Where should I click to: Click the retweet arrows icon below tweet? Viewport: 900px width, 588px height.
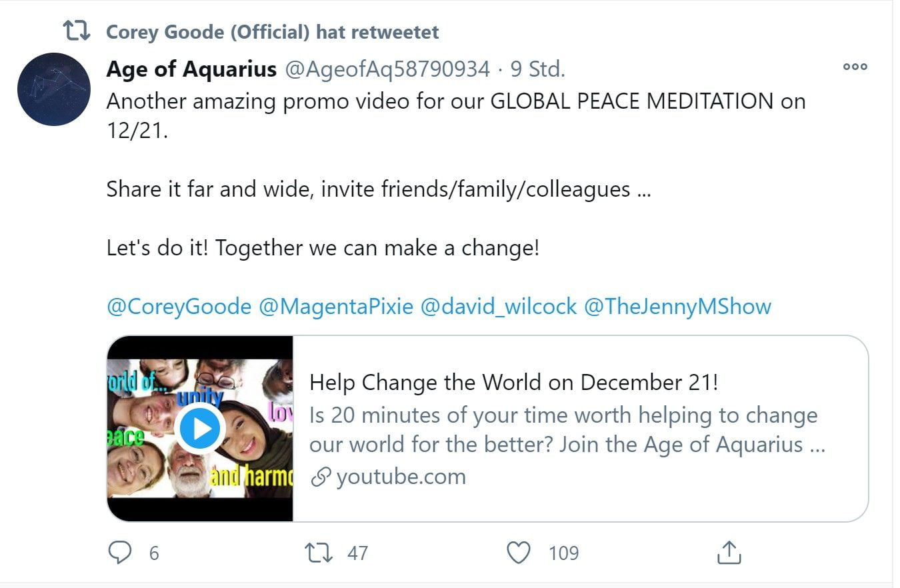(x=319, y=553)
